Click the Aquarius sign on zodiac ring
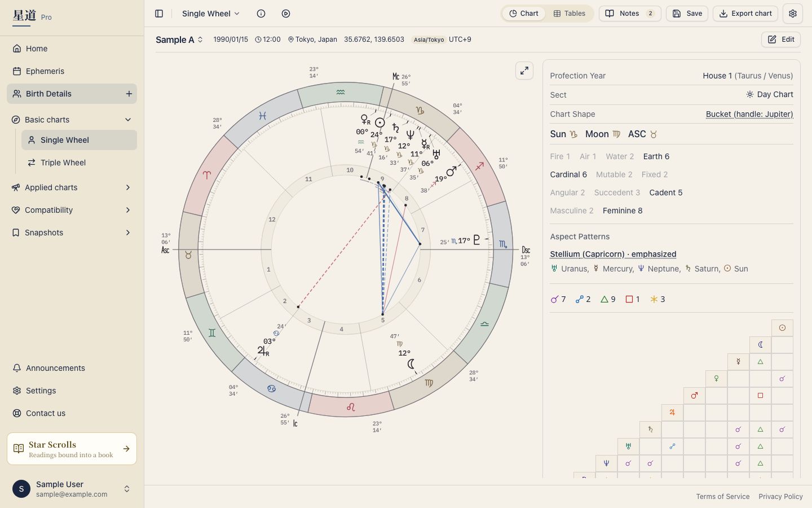The width and height of the screenshot is (812, 508). click(340, 92)
